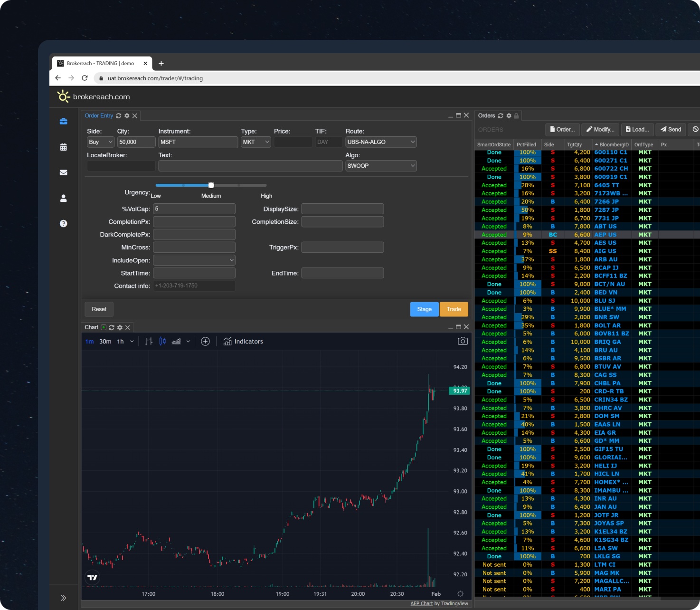The image size is (700, 610).
Task: Click the %VolCap input field
Action: (194, 209)
